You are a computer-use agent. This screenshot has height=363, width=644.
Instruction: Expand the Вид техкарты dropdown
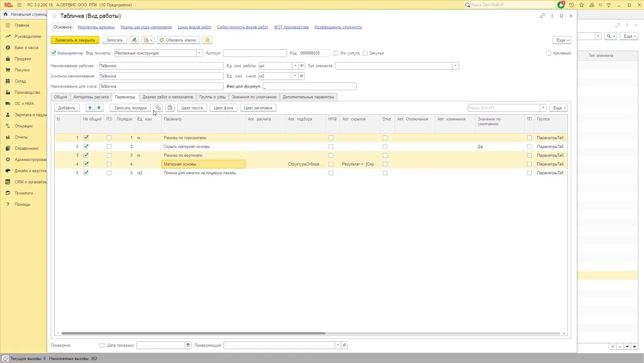click(x=199, y=53)
